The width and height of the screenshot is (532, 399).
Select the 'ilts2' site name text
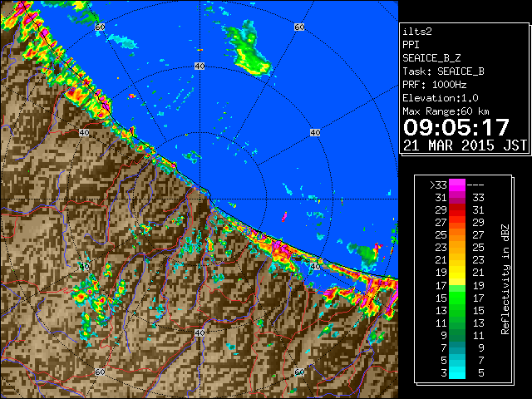click(417, 32)
